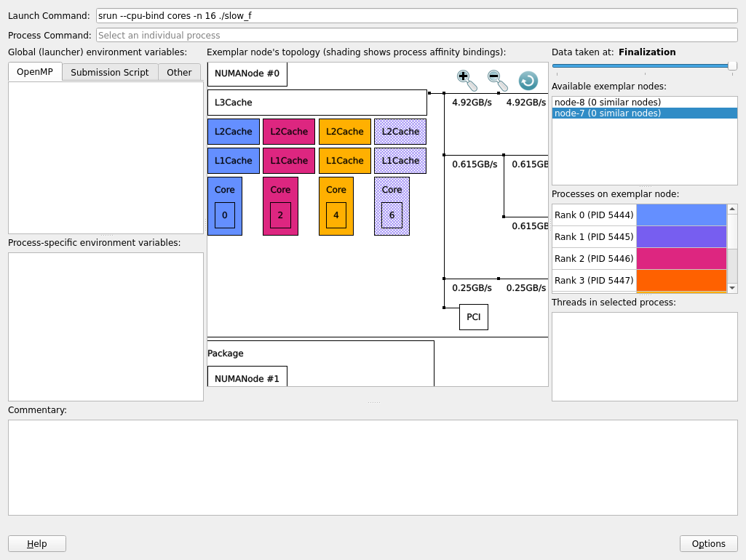The image size is (746, 560).
Task: Select the orange Core 4 block
Action: [x=336, y=206]
